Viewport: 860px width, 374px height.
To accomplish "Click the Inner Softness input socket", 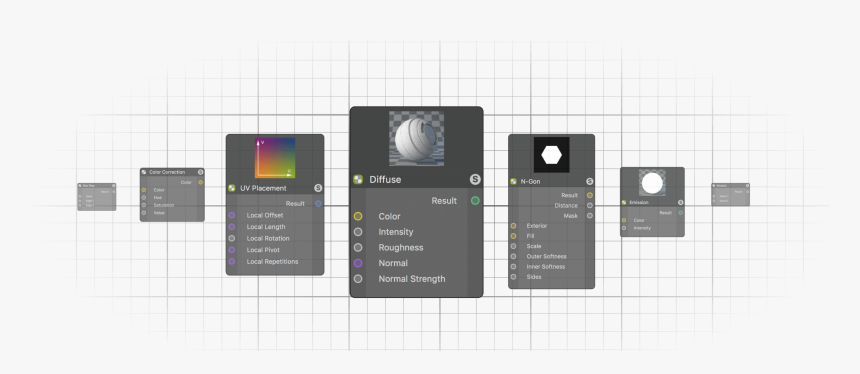I will (513, 267).
